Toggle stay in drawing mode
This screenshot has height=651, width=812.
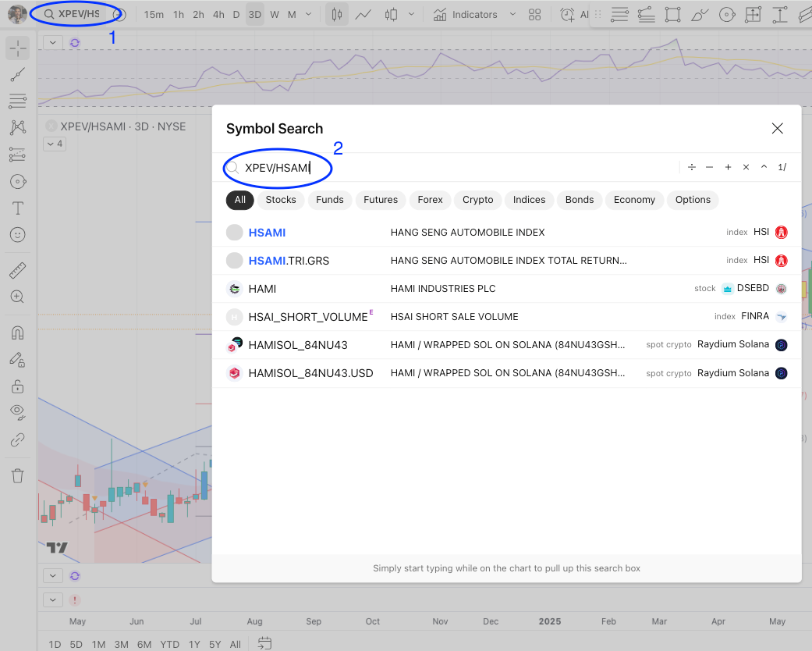click(x=18, y=360)
